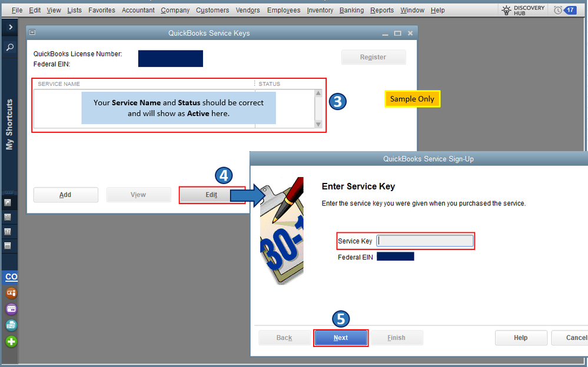Open the Help menu
Screen dimensions: 588x367
point(438,10)
